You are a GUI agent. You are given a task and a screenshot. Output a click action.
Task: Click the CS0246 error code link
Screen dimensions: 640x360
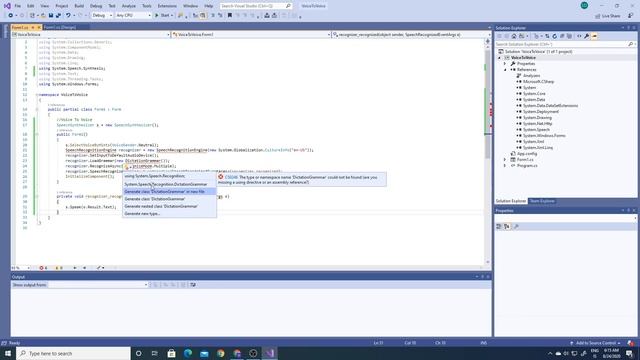pyautogui.click(x=231, y=177)
